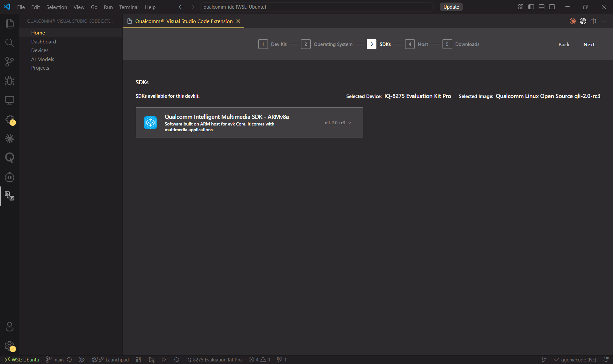The height and width of the screenshot is (364, 613).
Task: Open Run and Debug in the activity bar
Action: pyautogui.click(x=10, y=81)
